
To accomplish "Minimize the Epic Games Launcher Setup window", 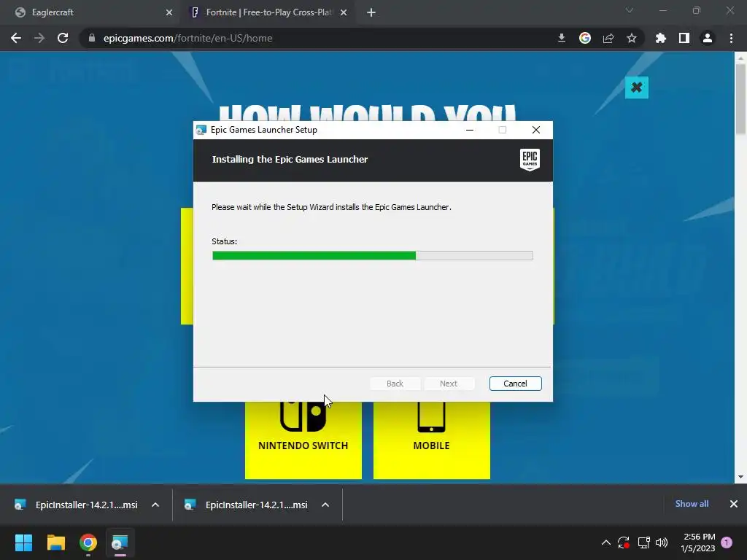I will tap(470, 130).
